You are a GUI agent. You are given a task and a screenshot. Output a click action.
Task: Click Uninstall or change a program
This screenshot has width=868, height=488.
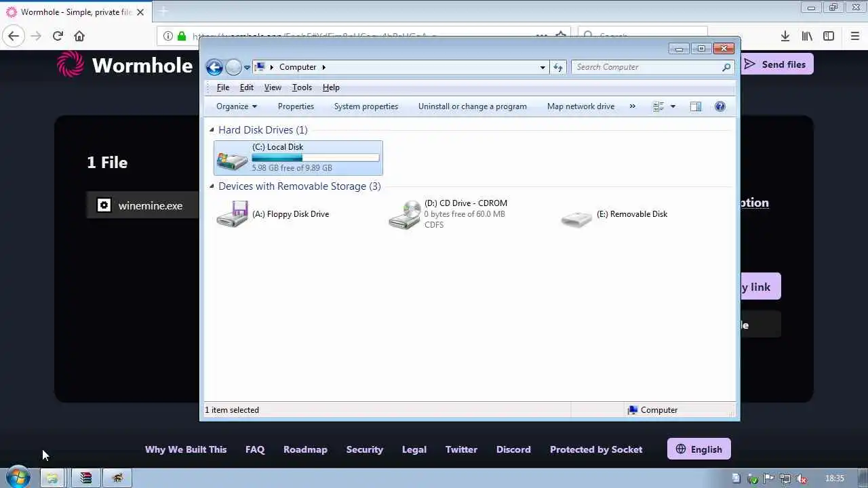pyautogui.click(x=473, y=106)
